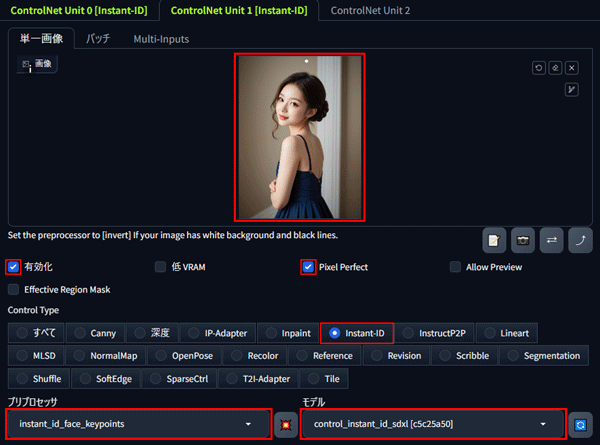The image size is (600, 445).
Task: Run preprocessor with the explosion icon
Action: point(286,425)
